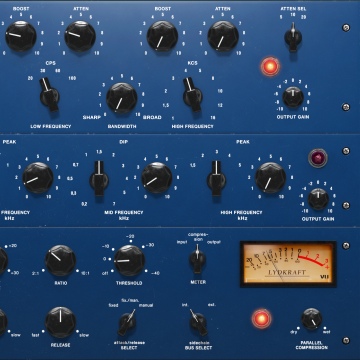Image resolution: width=360 pixels, height=360 pixels.
Task: Click the red power lamp beside Output Gain in top unit
Action: coord(270,66)
